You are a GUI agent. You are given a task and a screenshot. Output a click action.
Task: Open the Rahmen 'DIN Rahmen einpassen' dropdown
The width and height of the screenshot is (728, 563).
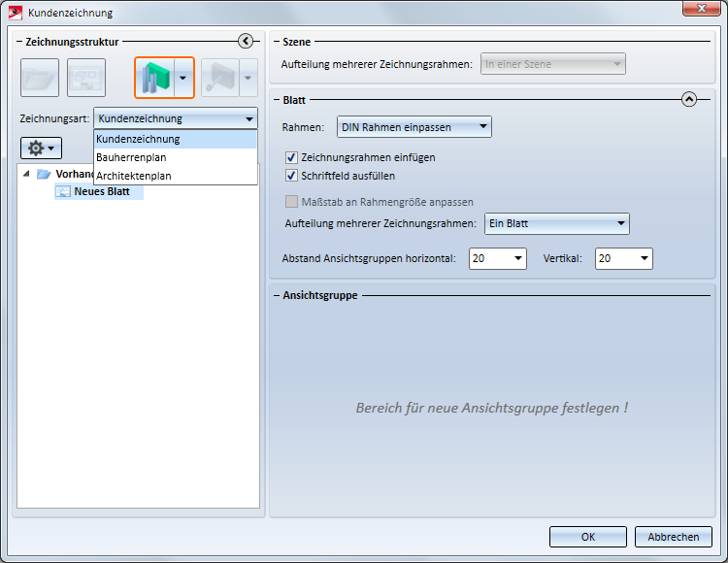click(x=414, y=127)
